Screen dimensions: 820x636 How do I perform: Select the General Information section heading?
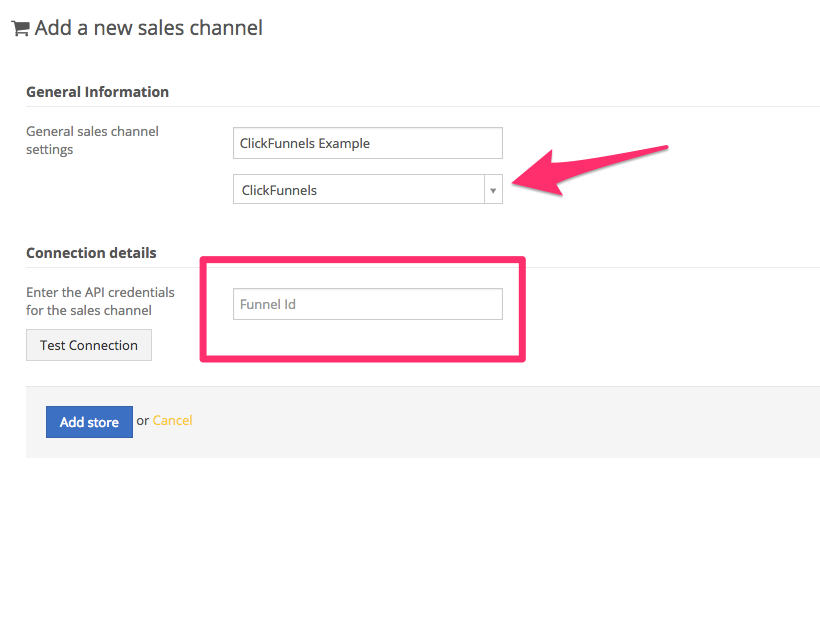point(97,92)
